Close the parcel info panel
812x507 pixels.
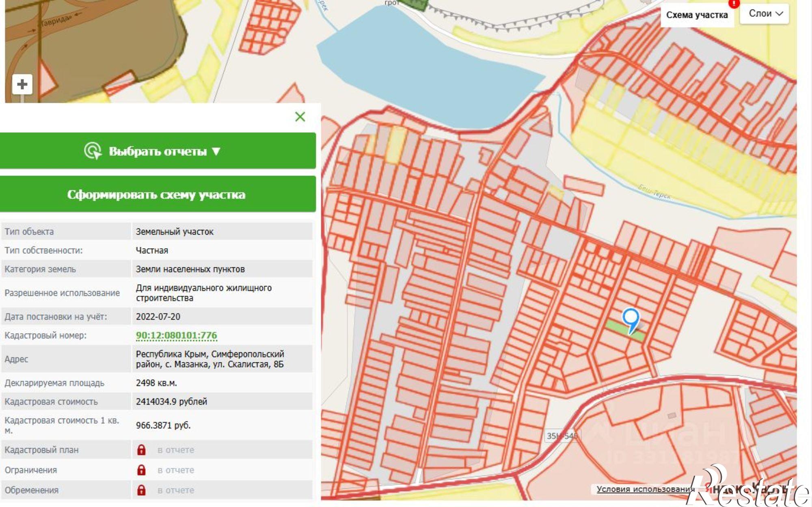pyautogui.click(x=300, y=117)
